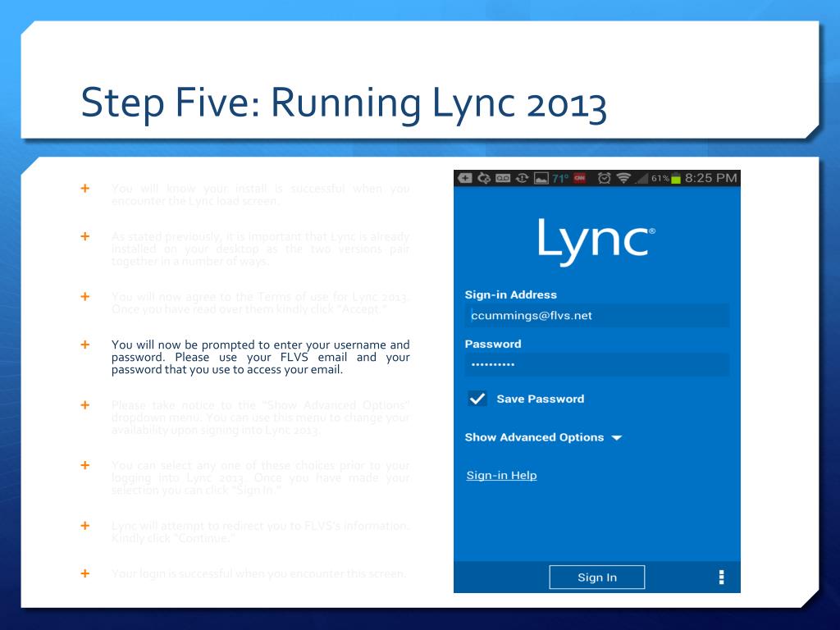Click the 61% battery percentage text

click(660, 178)
